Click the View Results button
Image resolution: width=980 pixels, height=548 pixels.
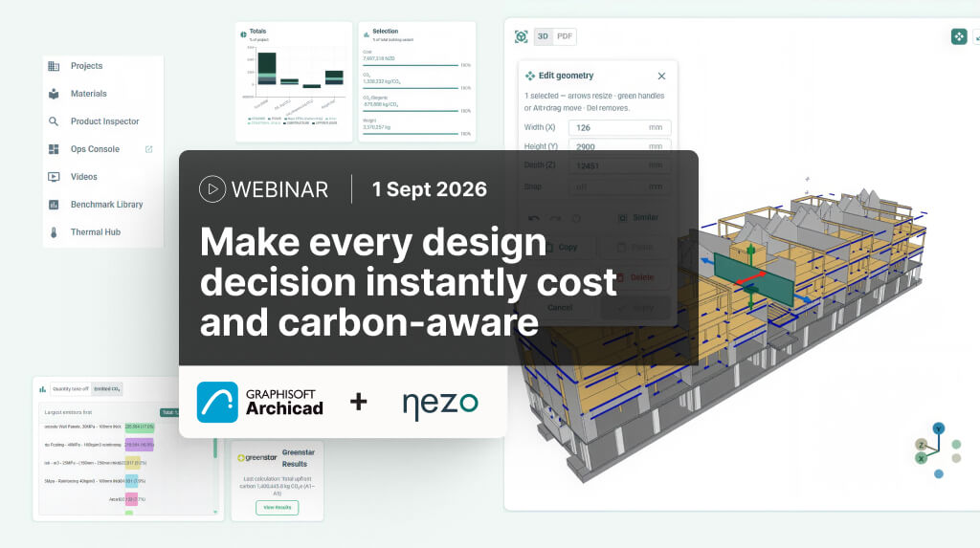tap(277, 508)
